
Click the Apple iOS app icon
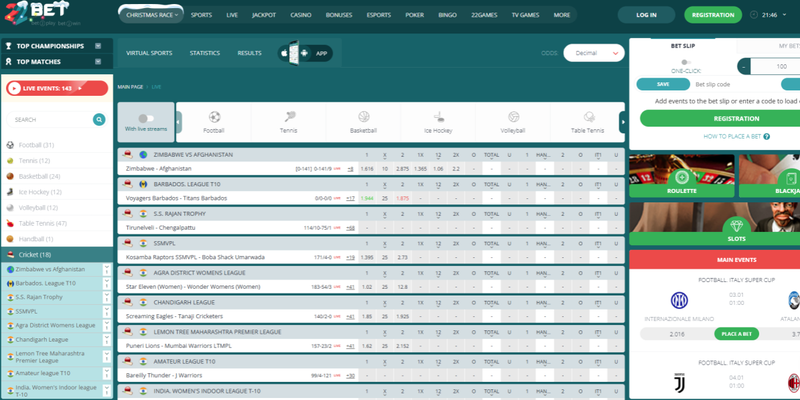[x=284, y=53]
